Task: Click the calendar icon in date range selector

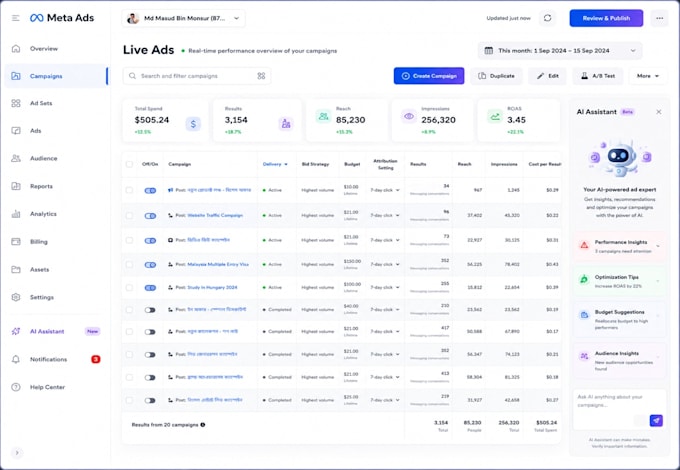Action: pos(488,51)
